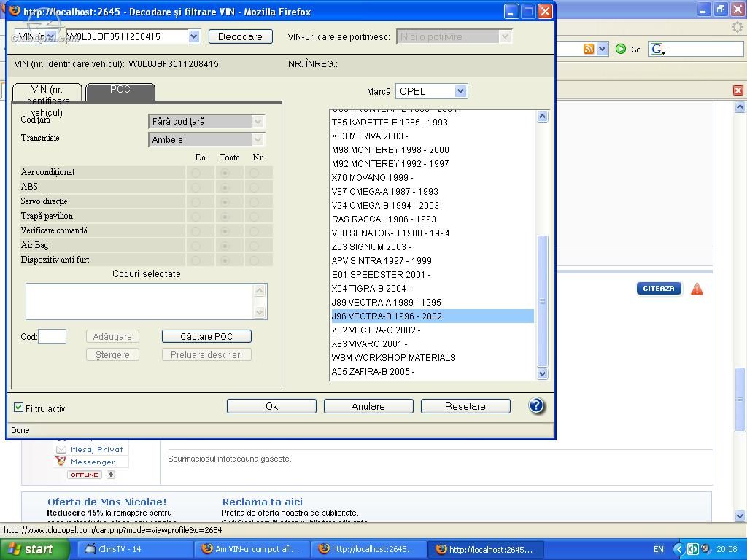This screenshot has width=747, height=560.
Task: Select E01 SPEEDSTER 2001 in model list
Action: click(x=433, y=274)
